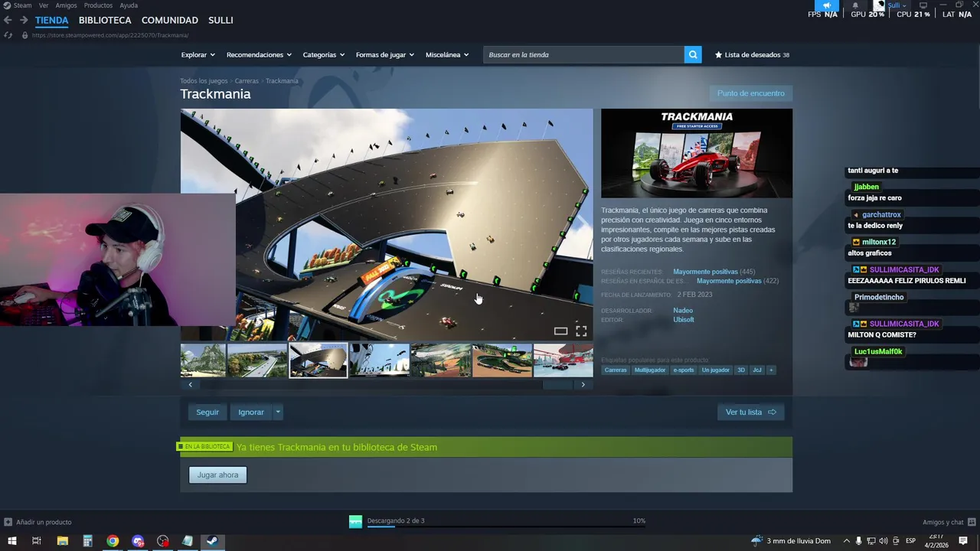The image size is (980, 551).
Task: Open Punto de encuentro
Action: tap(751, 93)
